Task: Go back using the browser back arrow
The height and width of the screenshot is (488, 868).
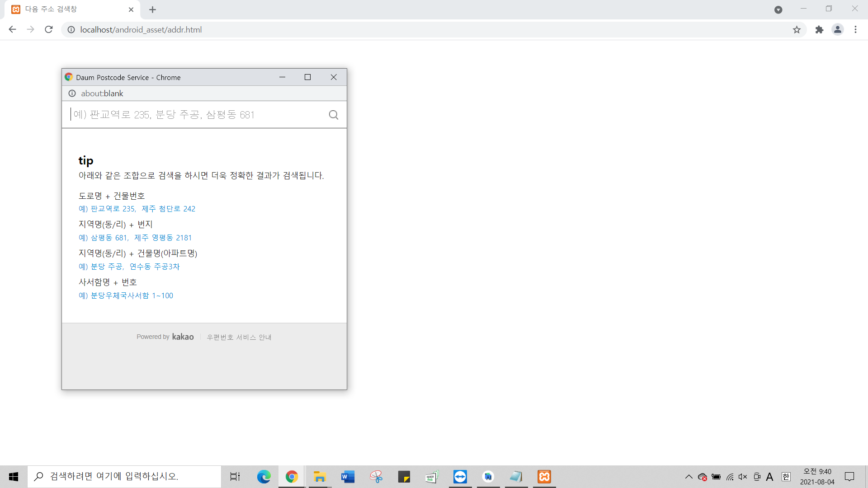Action: pos(12,30)
